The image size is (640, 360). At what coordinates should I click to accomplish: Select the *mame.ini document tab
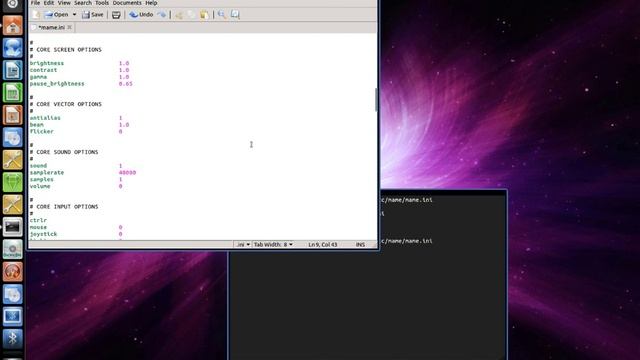tap(51, 27)
